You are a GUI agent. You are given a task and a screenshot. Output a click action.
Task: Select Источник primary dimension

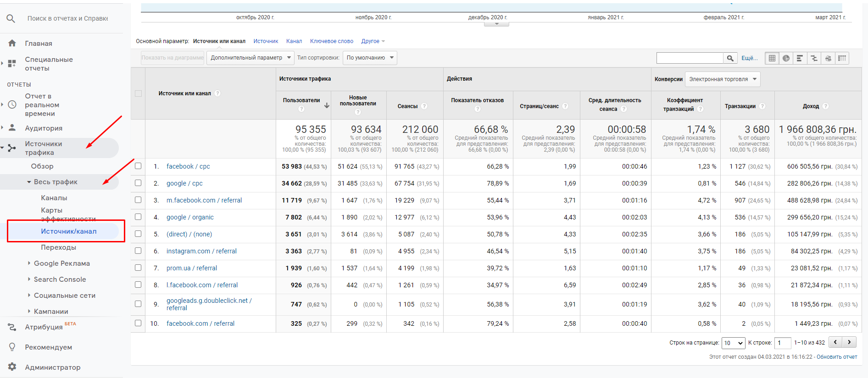[x=266, y=41]
